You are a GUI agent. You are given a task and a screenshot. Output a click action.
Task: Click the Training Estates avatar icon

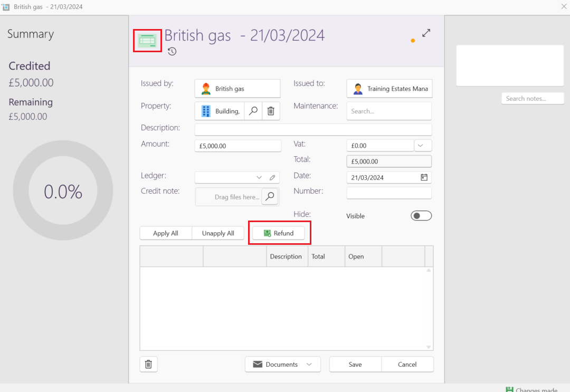[358, 89]
